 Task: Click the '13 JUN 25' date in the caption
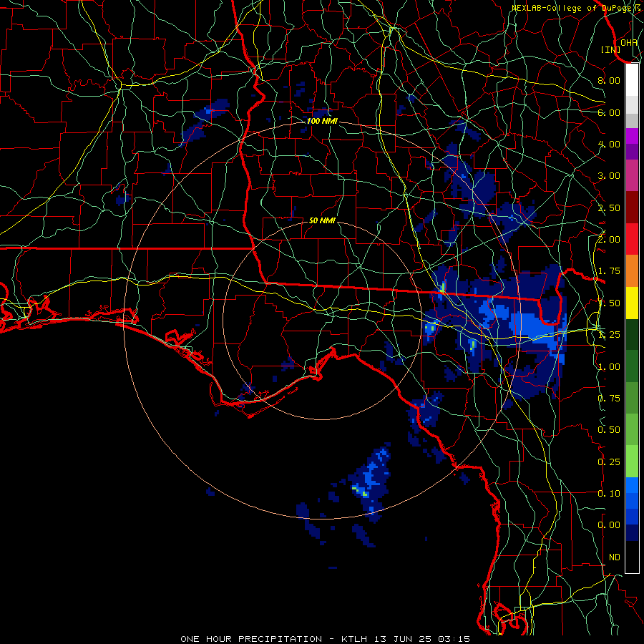404,639
